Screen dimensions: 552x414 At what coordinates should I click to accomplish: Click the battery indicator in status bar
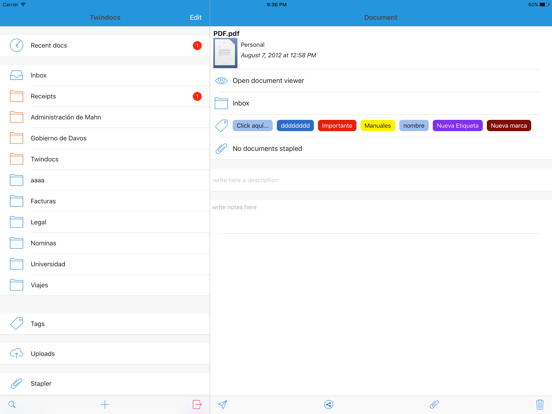[x=545, y=5]
